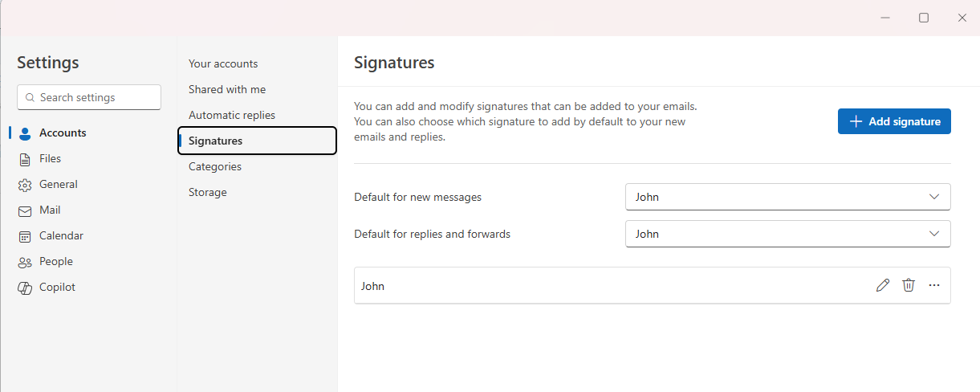Click the Mail envelope icon in sidebar
Viewport: 980px width, 392px height.
click(25, 210)
